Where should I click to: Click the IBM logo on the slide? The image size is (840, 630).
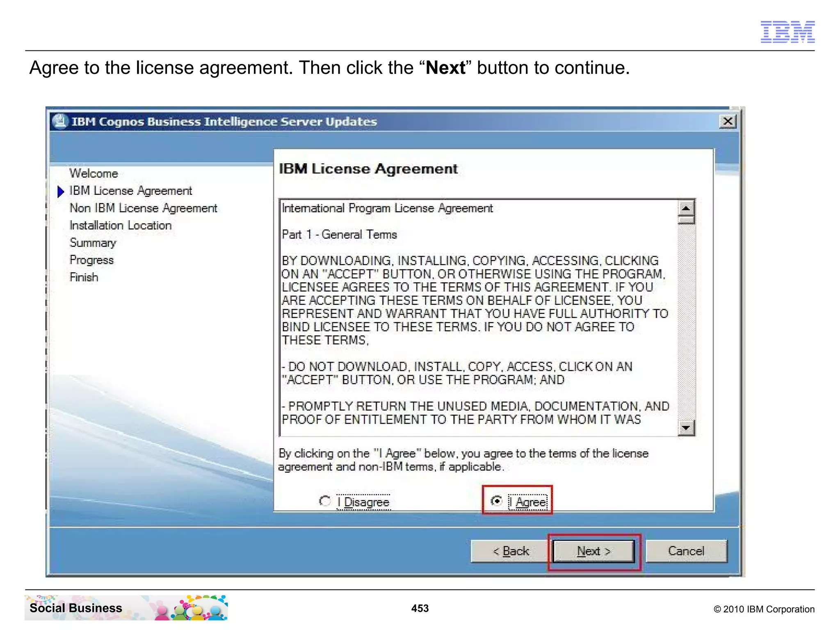(787, 32)
